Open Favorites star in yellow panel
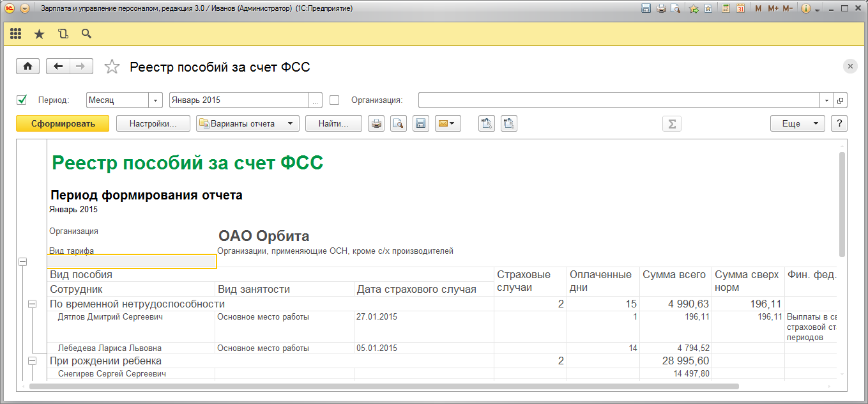Screen dimensions: 868x404 click(39, 34)
